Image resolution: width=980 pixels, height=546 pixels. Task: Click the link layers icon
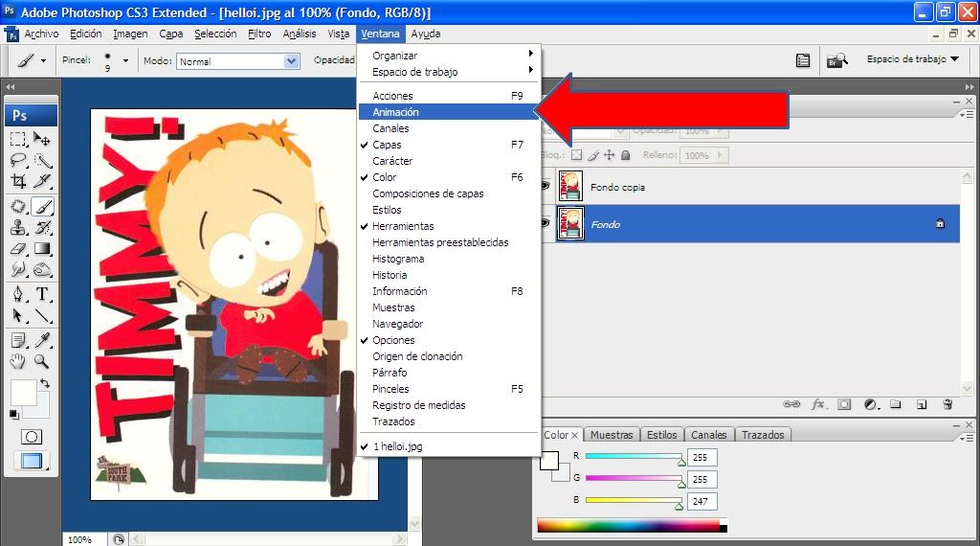point(791,404)
